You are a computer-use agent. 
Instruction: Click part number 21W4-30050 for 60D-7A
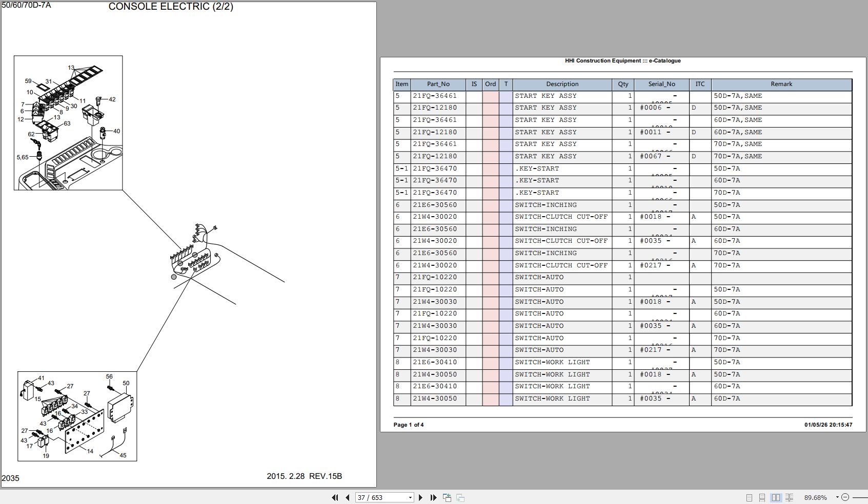[x=435, y=398]
